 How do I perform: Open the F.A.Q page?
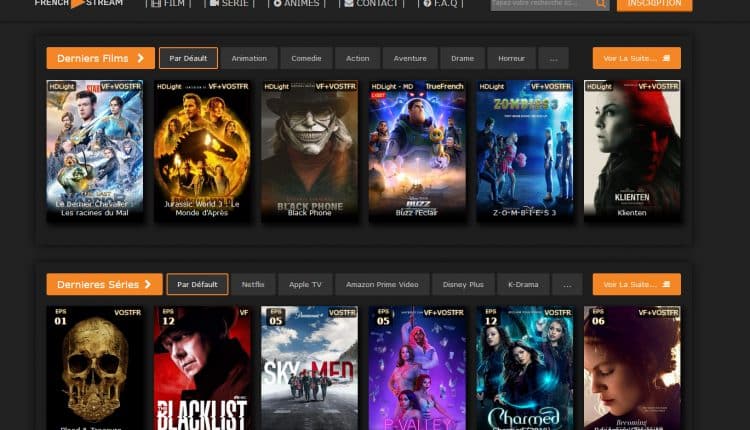441,3
